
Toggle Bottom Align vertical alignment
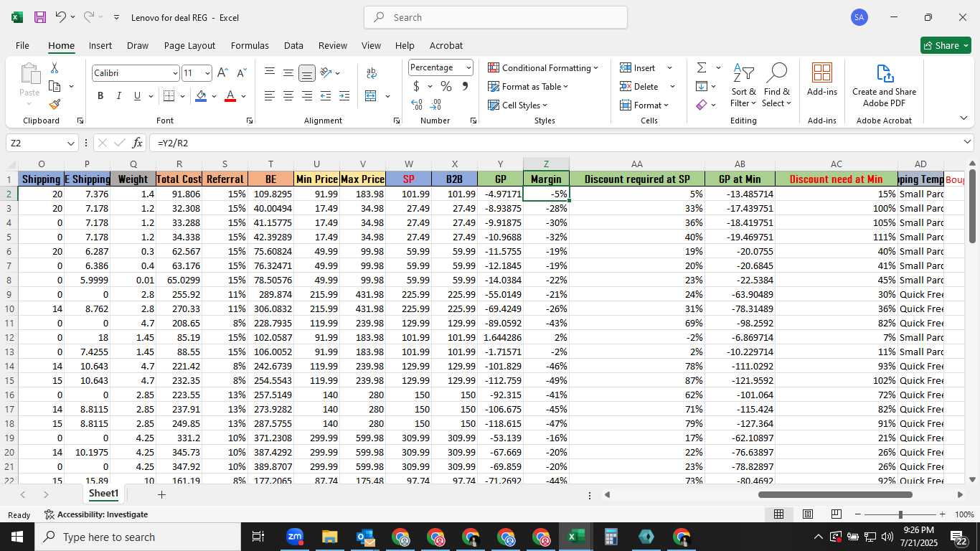(x=307, y=73)
